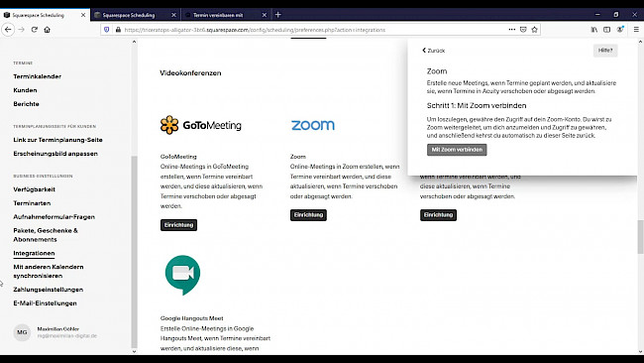
Task: Close the first Squarespace Scheduling tab
Action: coord(83,15)
